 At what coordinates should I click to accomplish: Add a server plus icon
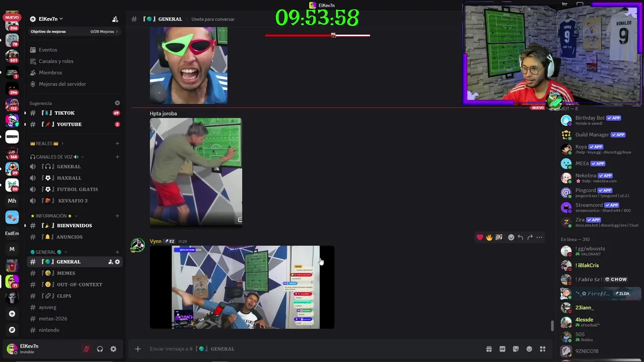click(12, 314)
